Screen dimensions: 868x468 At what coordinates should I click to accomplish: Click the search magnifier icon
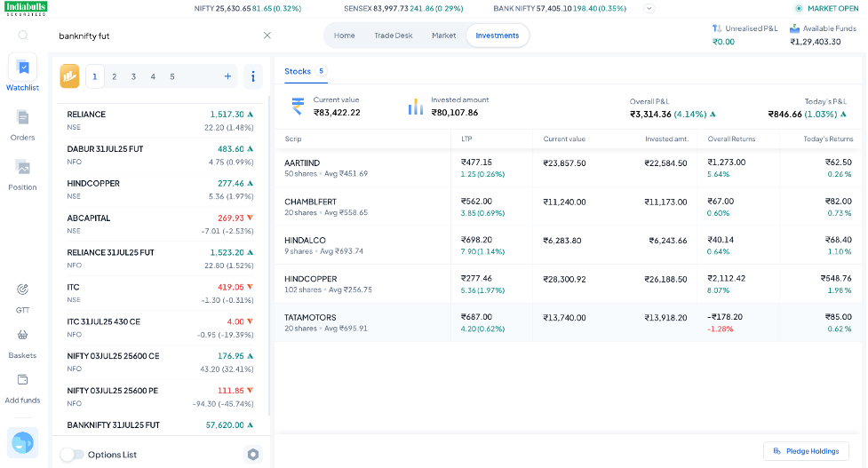coord(23,36)
